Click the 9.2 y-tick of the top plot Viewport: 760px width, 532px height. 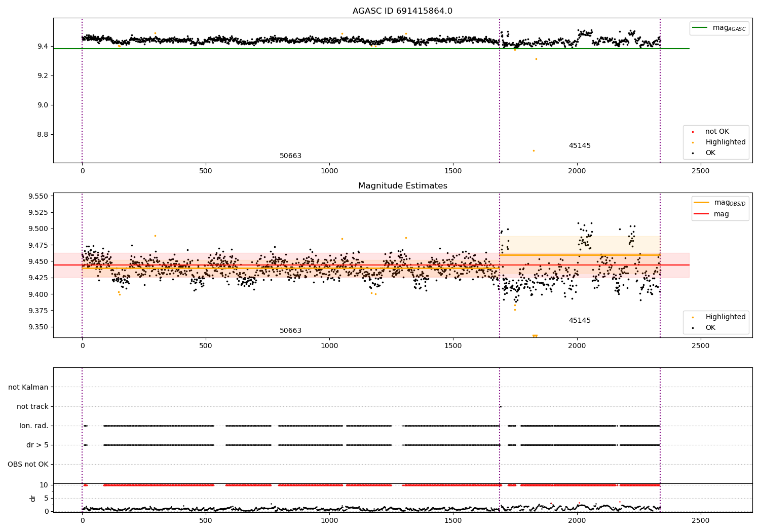point(43,76)
